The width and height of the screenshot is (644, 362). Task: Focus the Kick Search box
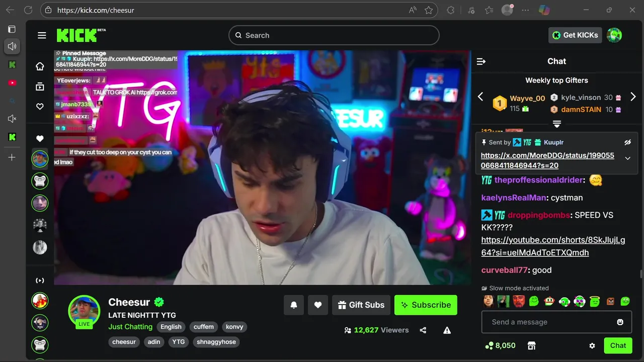click(x=334, y=35)
